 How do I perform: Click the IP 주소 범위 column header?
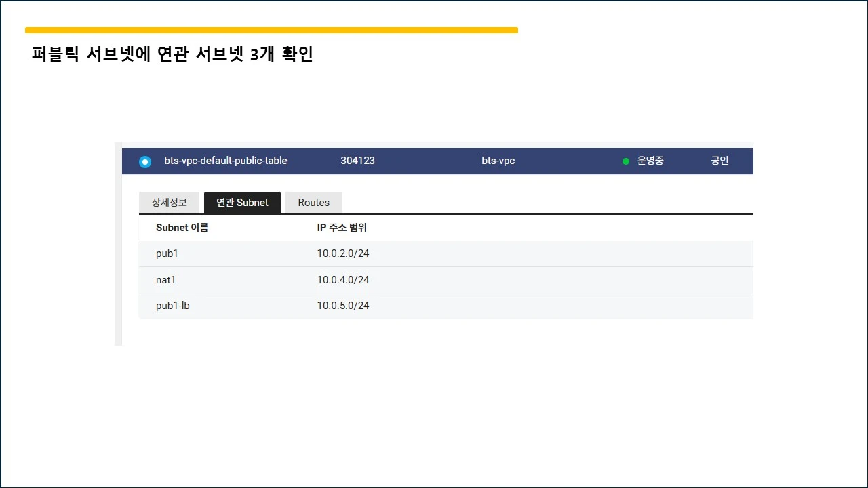[x=342, y=228]
